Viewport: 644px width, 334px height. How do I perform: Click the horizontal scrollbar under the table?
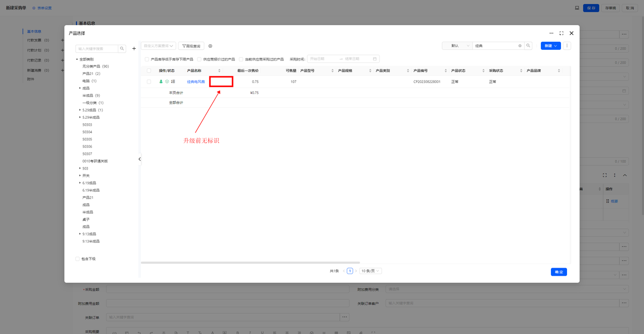251,263
